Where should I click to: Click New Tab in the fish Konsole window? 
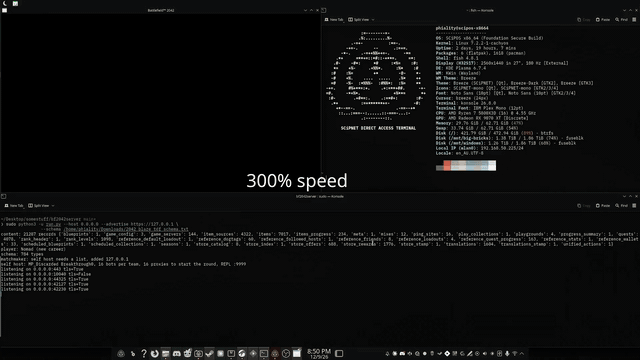pos(334,20)
